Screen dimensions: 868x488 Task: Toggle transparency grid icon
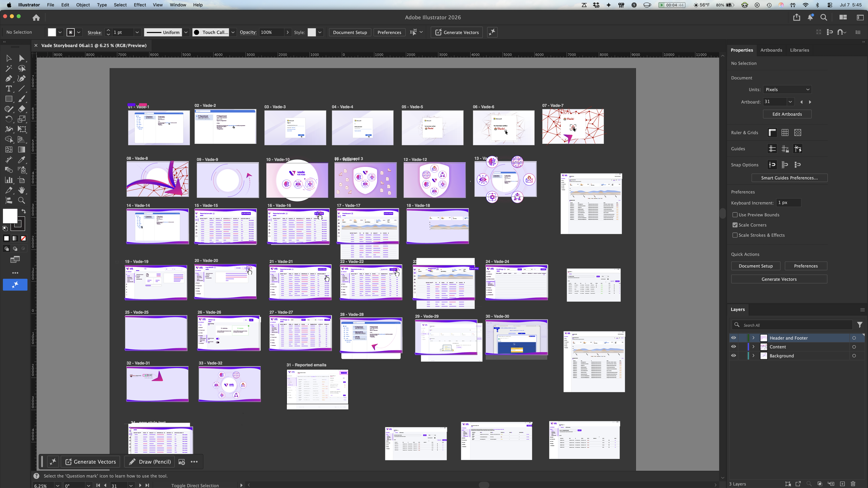[x=798, y=133]
